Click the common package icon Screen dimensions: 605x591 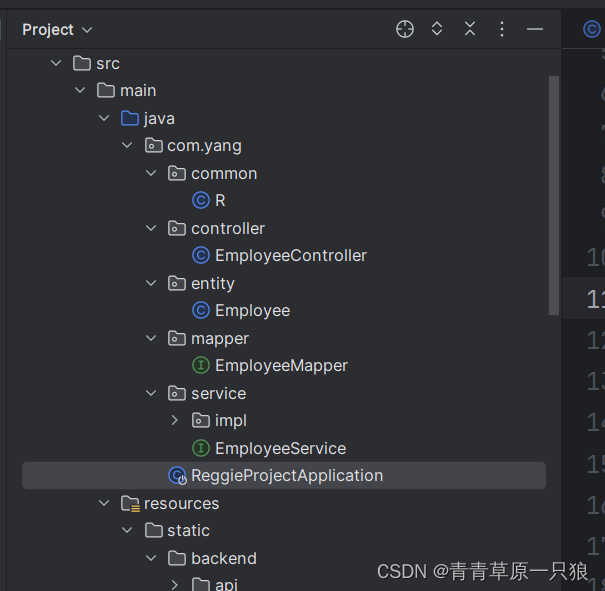coord(177,174)
